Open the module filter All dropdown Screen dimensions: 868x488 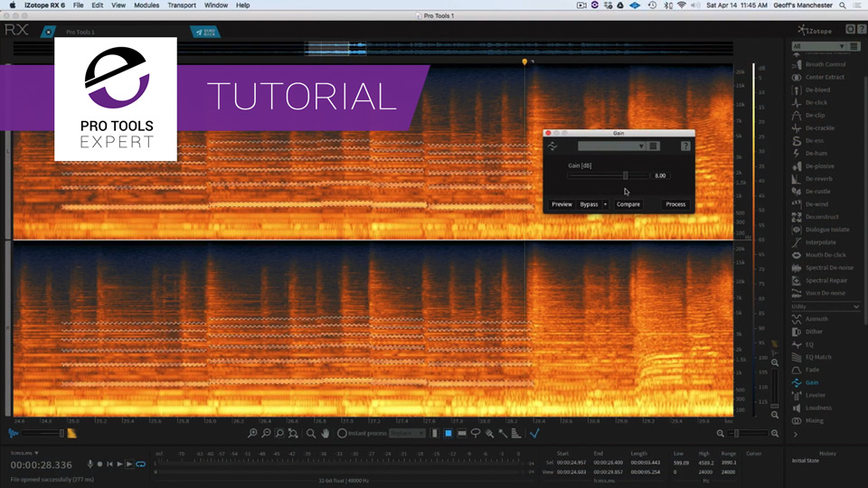[x=818, y=46]
